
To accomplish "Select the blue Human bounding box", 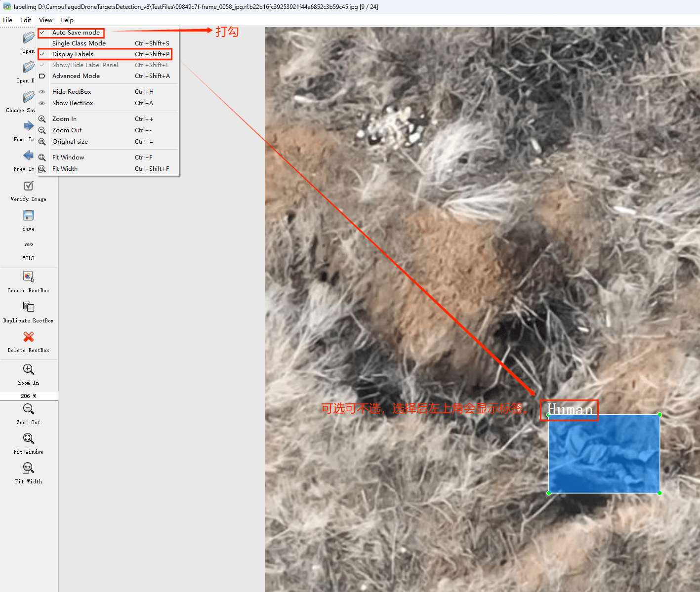I will click(x=604, y=454).
